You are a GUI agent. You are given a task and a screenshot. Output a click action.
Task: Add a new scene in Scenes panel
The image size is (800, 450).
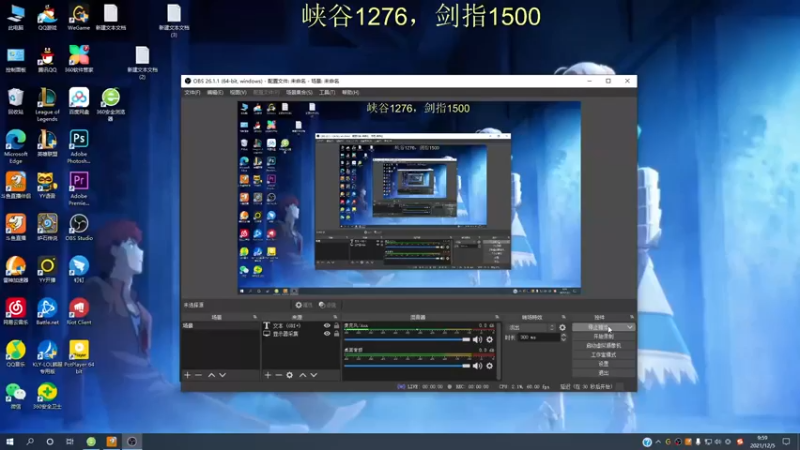tap(187, 375)
